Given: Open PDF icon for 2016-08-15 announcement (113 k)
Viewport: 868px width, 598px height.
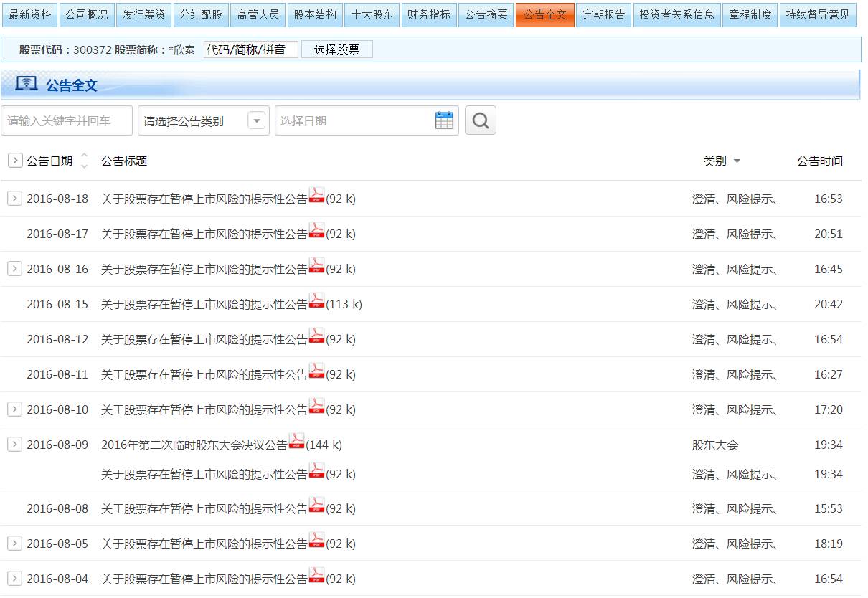Looking at the screenshot, I should [316, 302].
